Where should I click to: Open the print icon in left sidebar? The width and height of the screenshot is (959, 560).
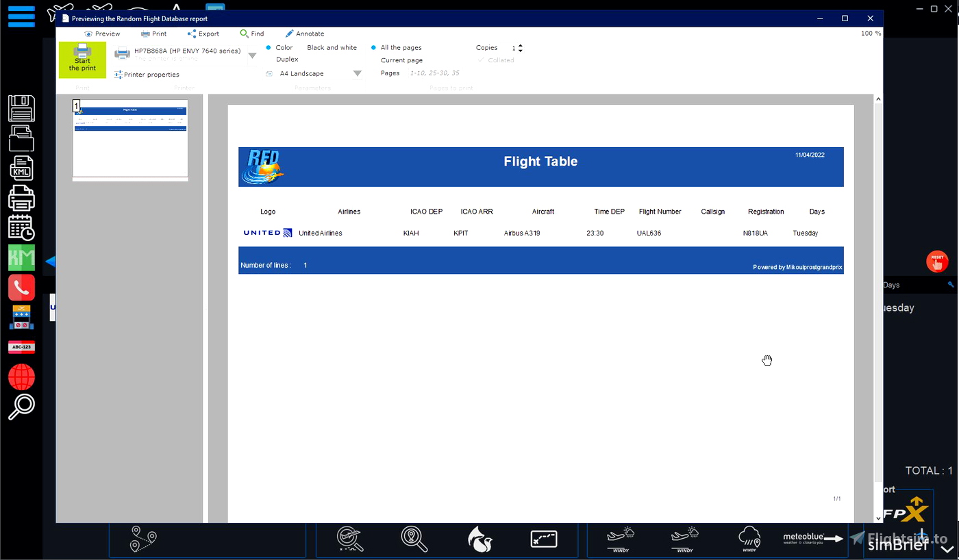tap(21, 197)
